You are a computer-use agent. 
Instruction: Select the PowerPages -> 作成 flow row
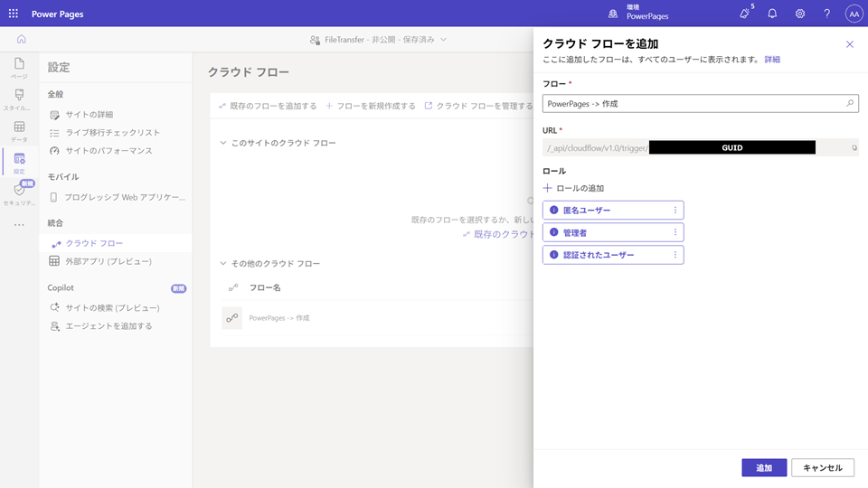coord(376,318)
